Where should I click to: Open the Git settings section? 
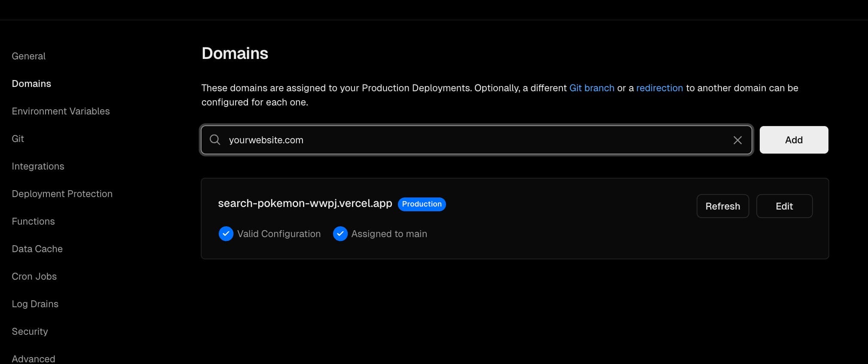(18, 139)
